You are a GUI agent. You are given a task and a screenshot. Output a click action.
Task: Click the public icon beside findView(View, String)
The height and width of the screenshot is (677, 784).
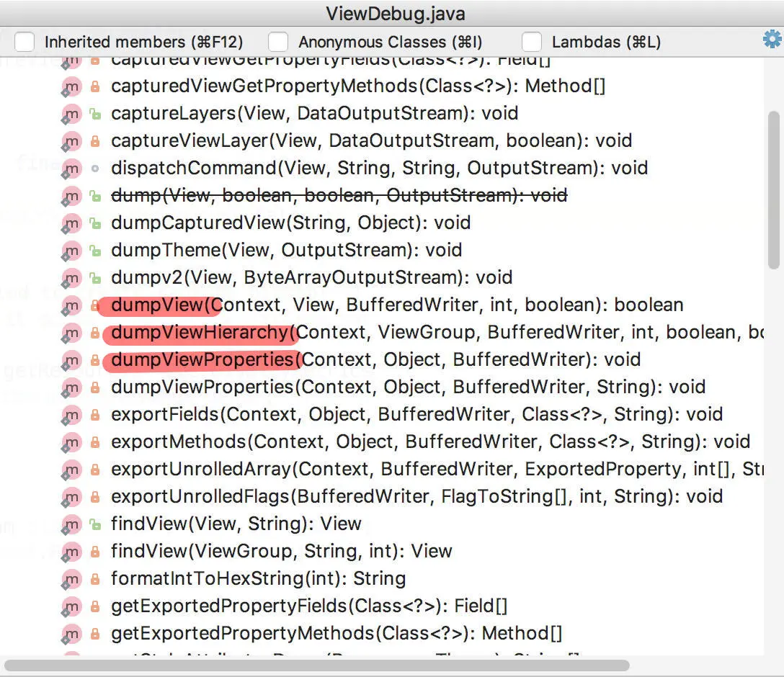(95, 524)
